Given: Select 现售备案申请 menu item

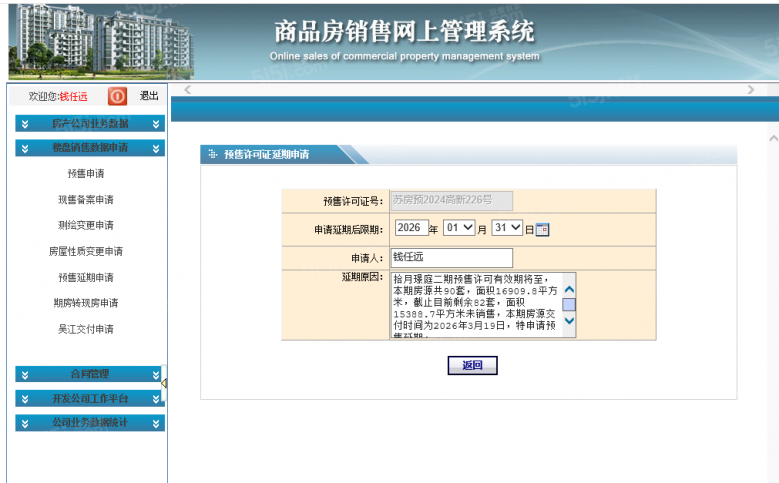Looking at the screenshot, I should pos(86,199).
